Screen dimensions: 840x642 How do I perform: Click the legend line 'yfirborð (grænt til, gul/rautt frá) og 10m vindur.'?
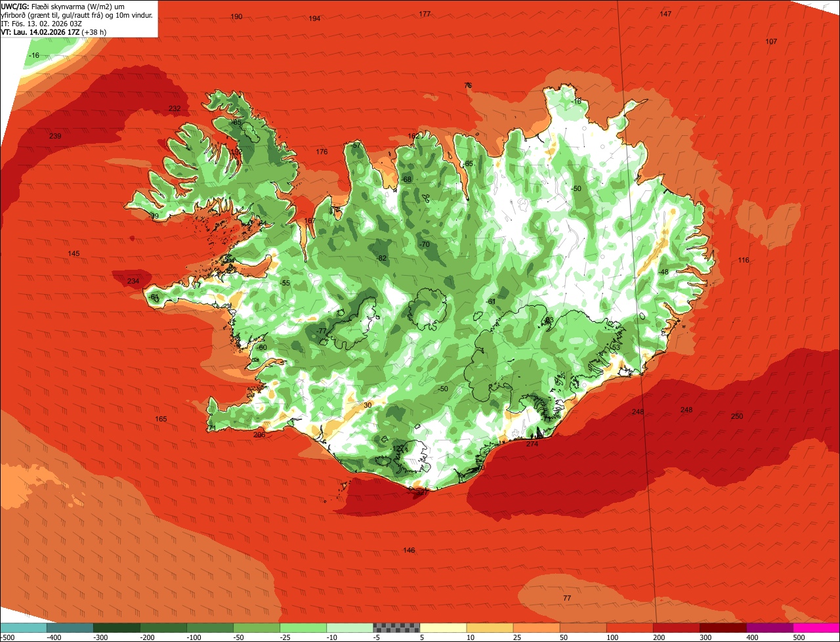pos(77,14)
